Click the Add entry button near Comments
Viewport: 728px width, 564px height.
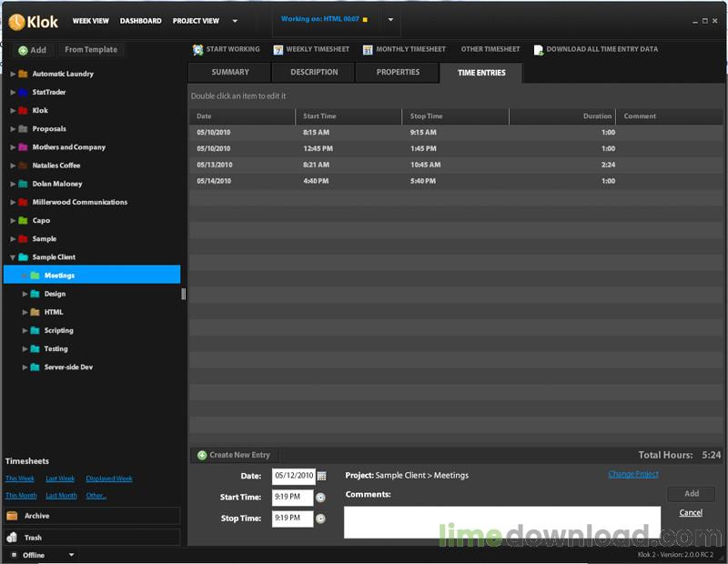click(692, 494)
